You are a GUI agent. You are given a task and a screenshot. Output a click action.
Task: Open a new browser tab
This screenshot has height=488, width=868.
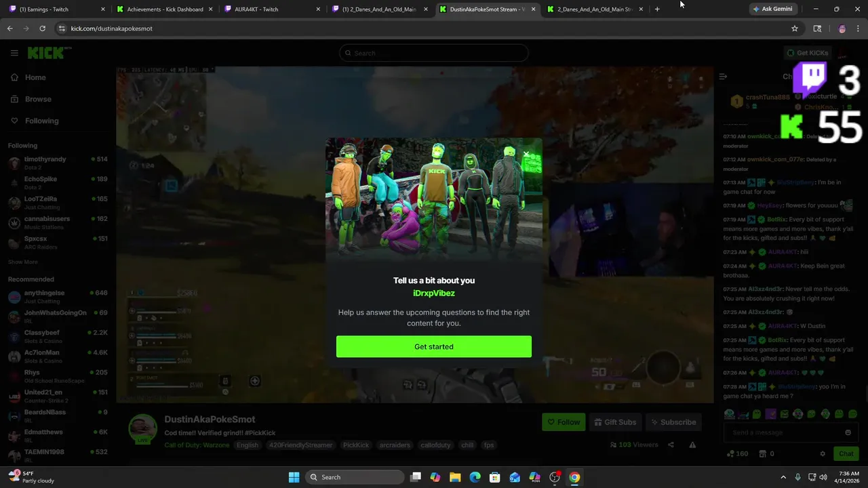tap(657, 9)
